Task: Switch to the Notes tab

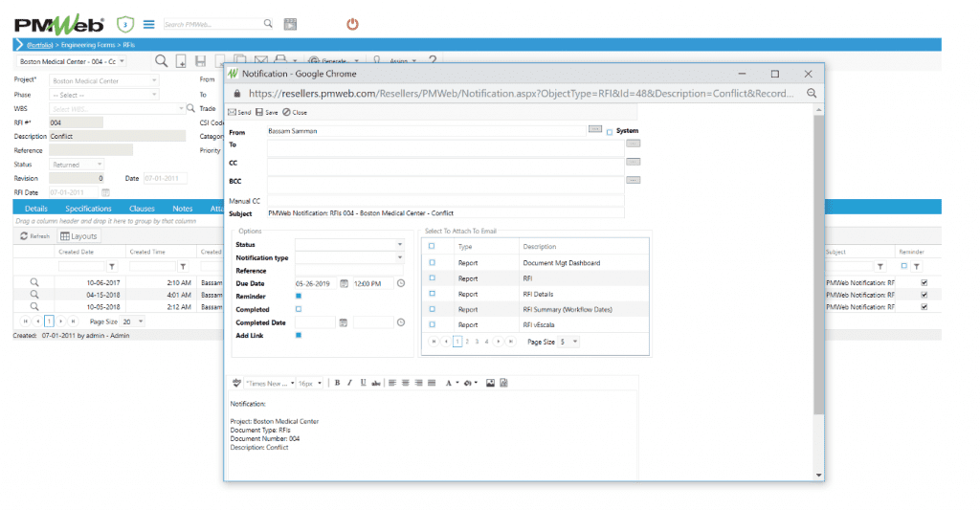Action: point(183,209)
